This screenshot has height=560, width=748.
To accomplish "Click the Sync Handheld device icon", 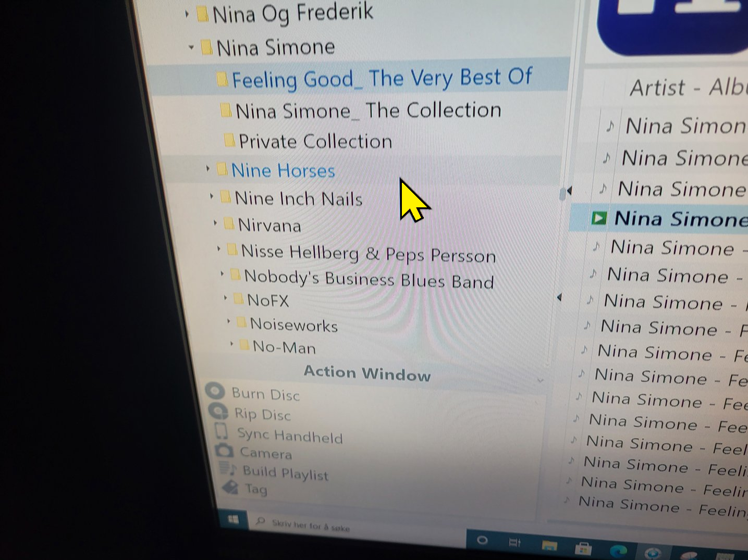I will (x=222, y=431).
